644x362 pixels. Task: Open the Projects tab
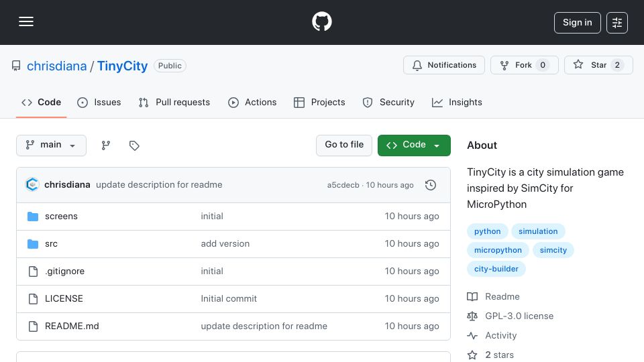pyautogui.click(x=319, y=102)
